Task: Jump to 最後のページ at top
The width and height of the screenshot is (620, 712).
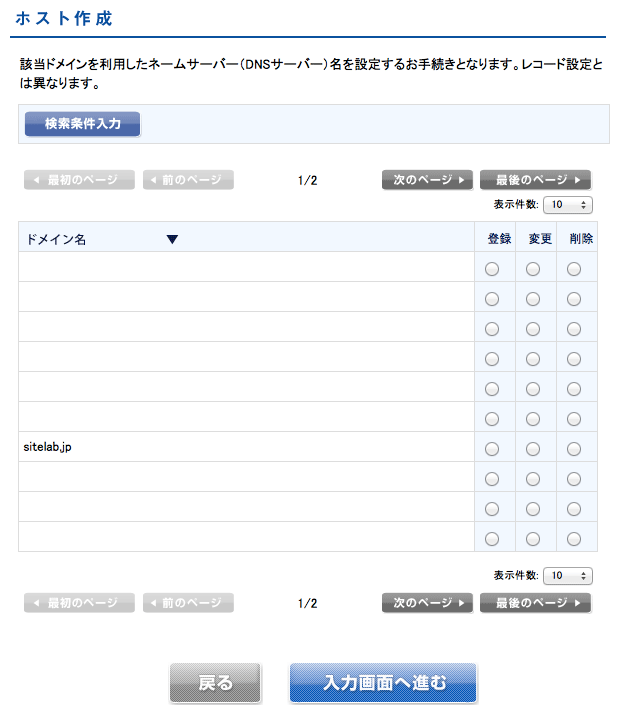Action: click(x=535, y=180)
